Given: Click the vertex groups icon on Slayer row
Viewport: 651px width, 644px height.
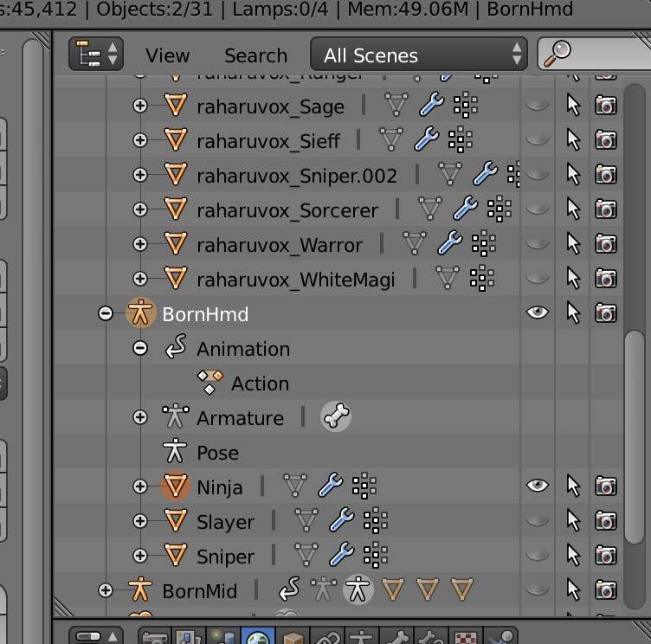Looking at the screenshot, I should (375, 521).
